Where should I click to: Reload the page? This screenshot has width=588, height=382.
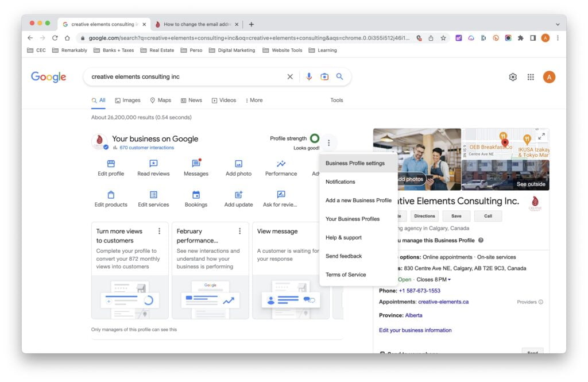pos(55,38)
